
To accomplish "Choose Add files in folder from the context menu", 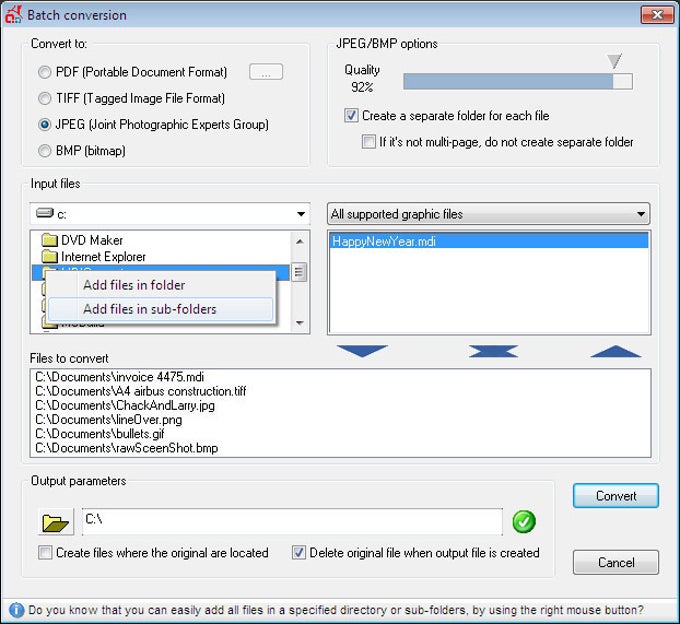I will 160,285.
